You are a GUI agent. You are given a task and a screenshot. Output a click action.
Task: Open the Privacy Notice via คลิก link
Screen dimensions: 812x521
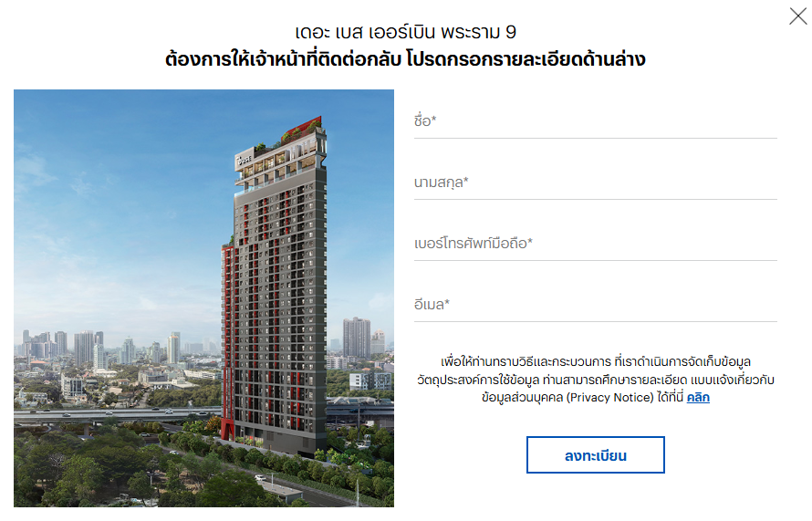click(x=698, y=397)
